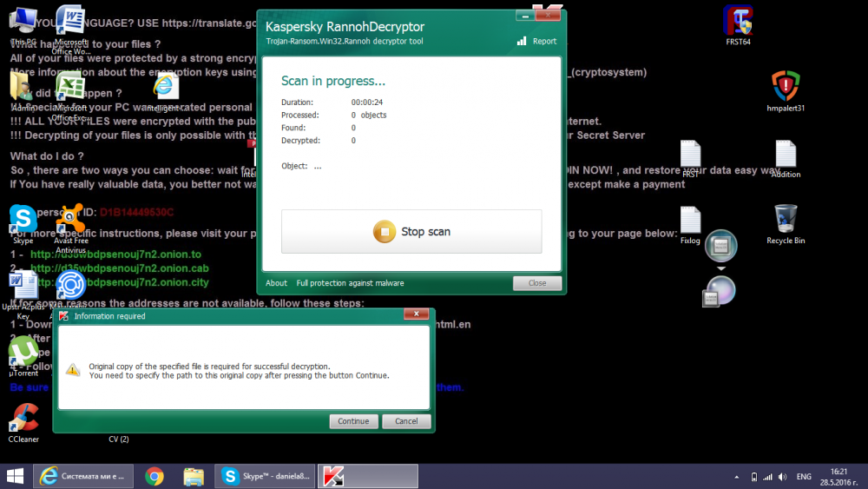Open the FRST64 desktop icon
The height and width of the screenshot is (489, 868).
(x=738, y=25)
